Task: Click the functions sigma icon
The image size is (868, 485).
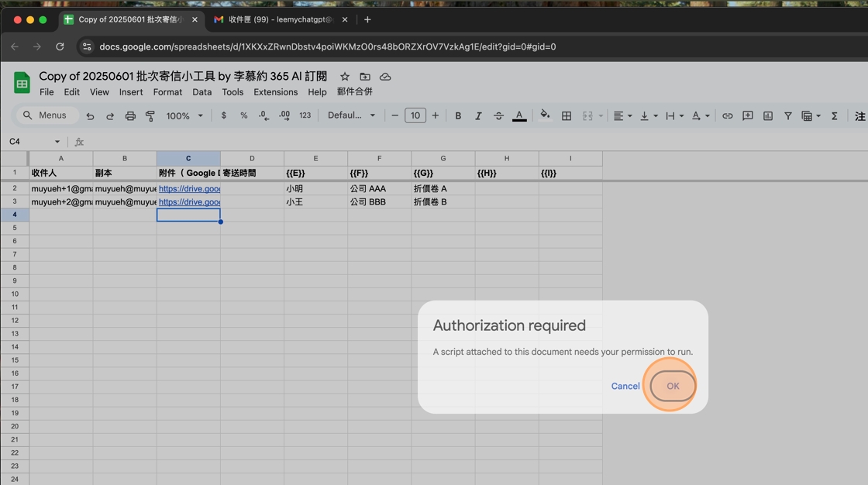Action: tap(834, 115)
